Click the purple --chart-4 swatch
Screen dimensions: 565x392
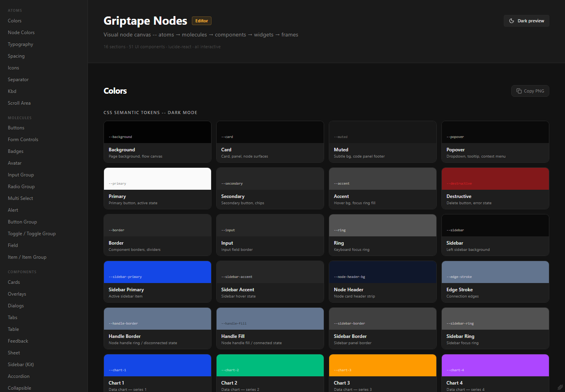tap(495, 365)
